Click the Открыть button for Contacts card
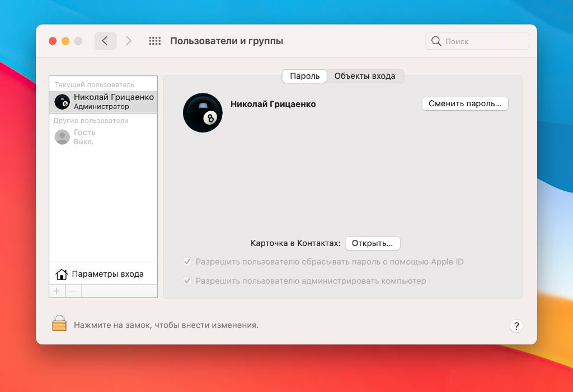 (372, 243)
